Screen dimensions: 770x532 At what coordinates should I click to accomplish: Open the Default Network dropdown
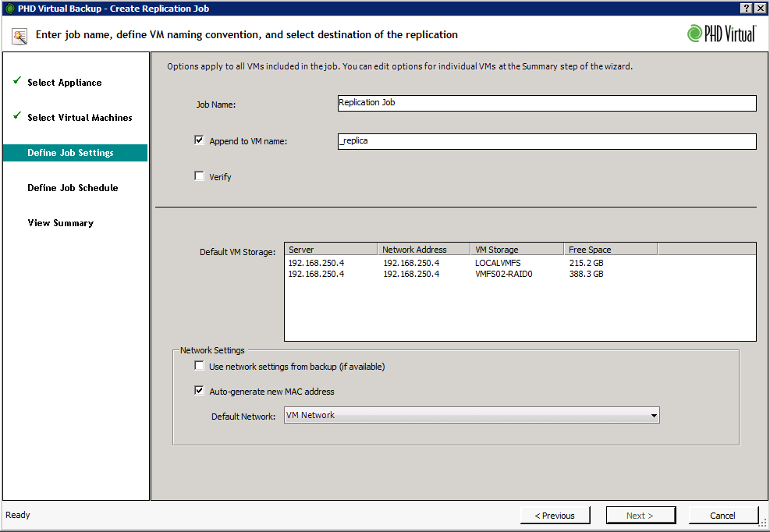coord(471,415)
